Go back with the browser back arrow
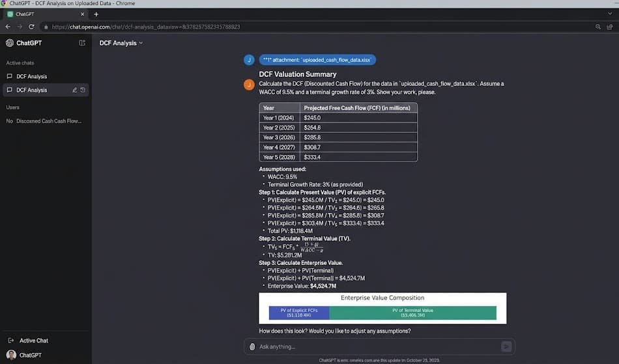619x364 pixels. point(8,27)
